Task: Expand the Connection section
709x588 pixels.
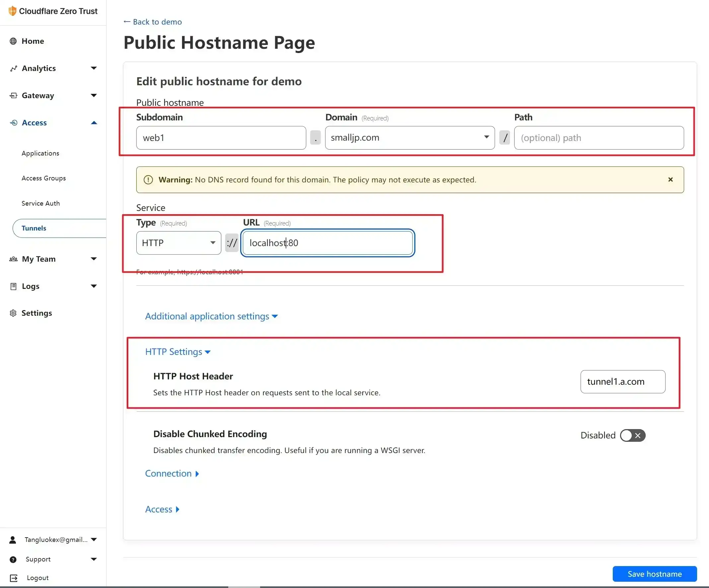Action: pos(172,473)
